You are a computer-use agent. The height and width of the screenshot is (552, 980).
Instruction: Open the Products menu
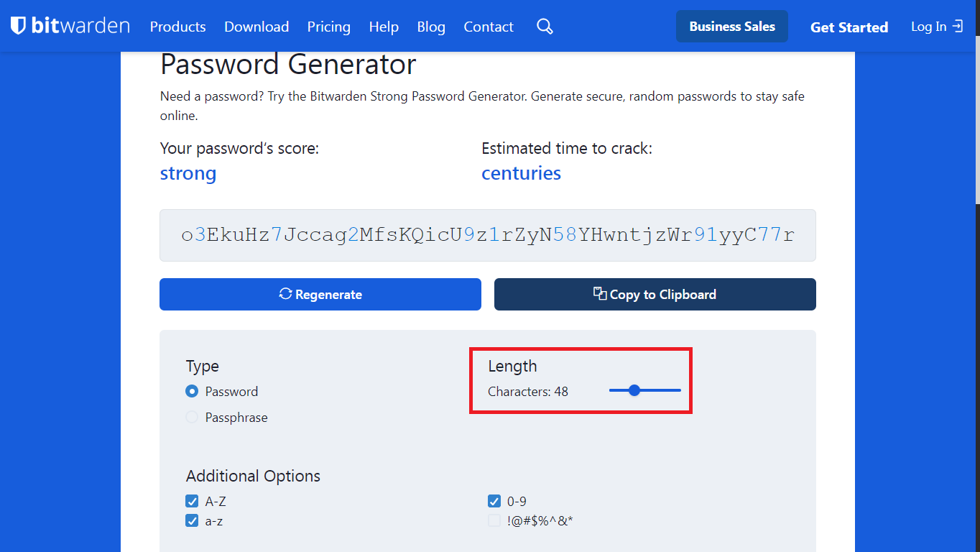pos(177,27)
